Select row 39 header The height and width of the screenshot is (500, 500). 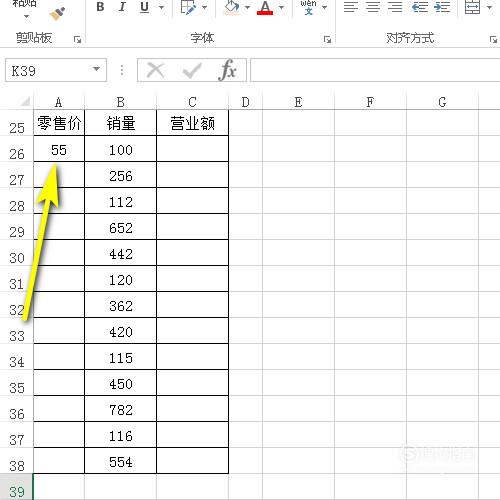[17, 487]
